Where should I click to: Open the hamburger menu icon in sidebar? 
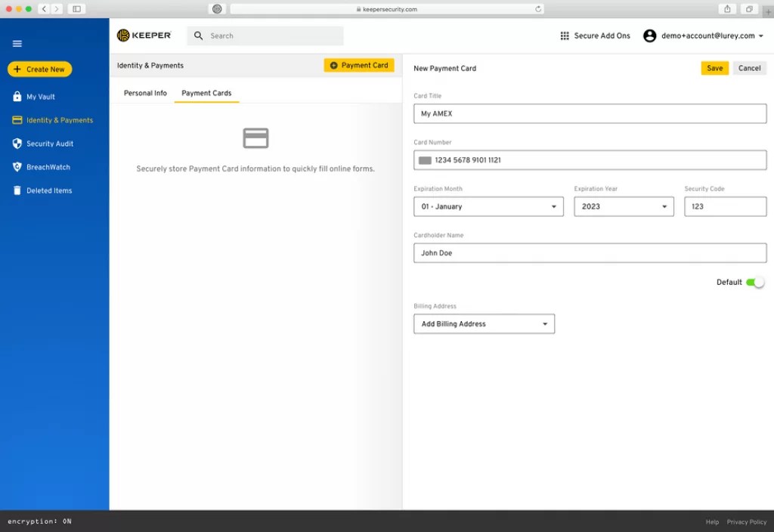click(17, 43)
